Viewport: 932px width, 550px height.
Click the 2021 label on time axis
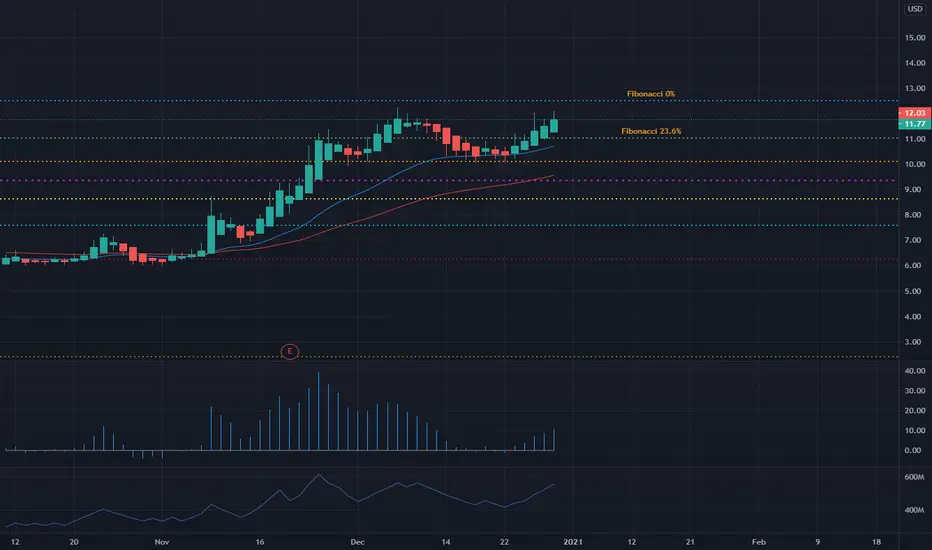click(573, 542)
